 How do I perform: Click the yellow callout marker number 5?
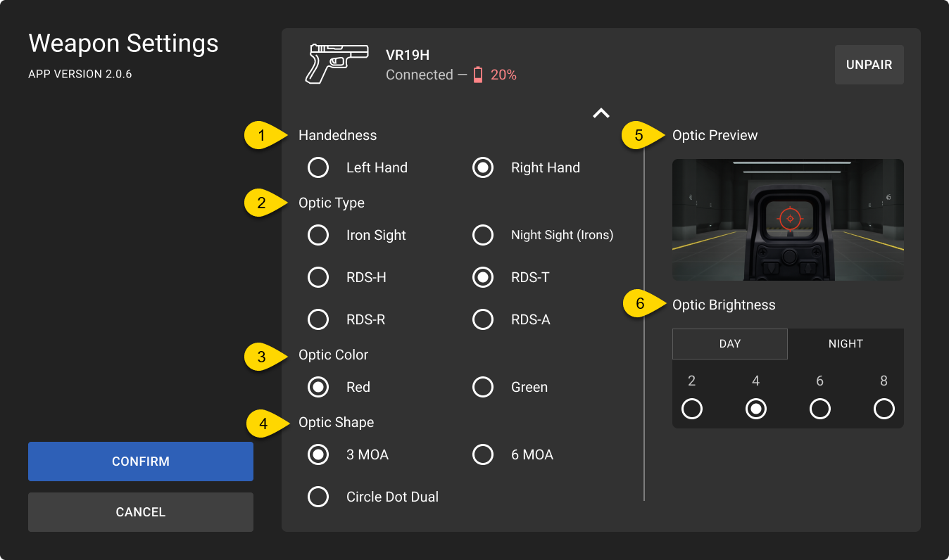tap(639, 136)
